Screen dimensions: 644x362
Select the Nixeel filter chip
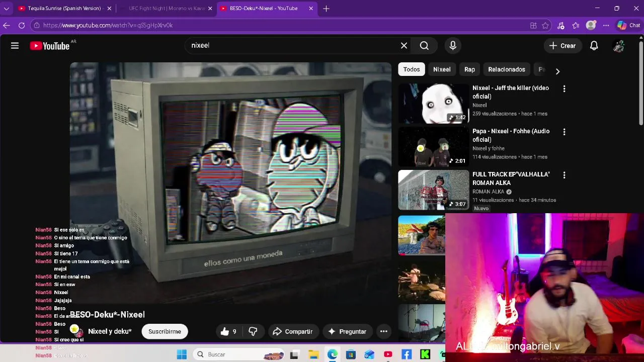[x=442, y=69]
